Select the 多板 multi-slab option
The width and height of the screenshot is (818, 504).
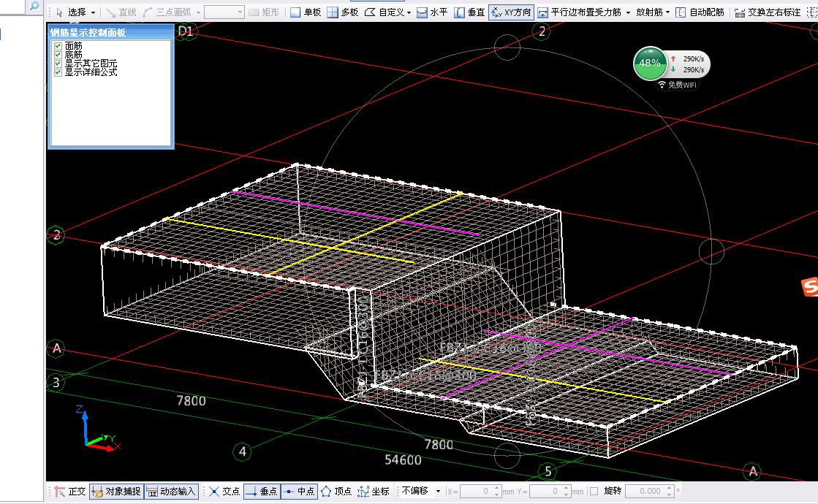(x=343, y=12)
